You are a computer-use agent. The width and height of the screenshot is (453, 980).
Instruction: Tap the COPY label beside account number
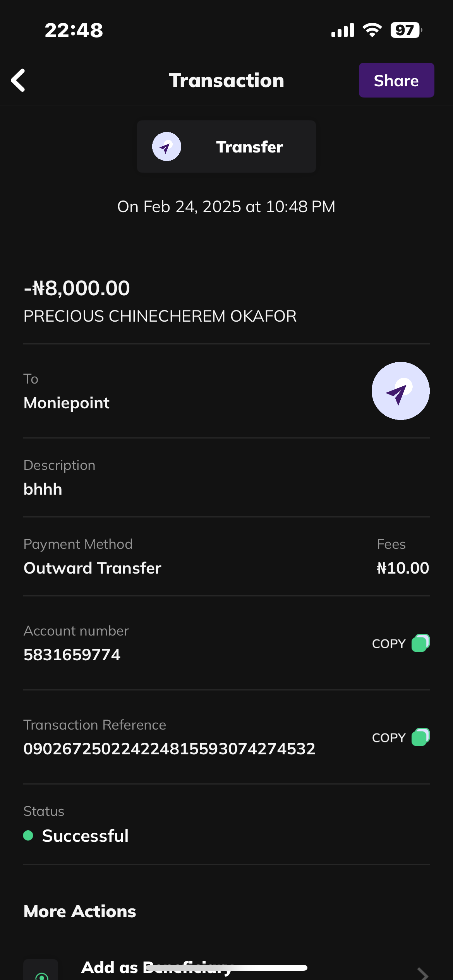388,644
